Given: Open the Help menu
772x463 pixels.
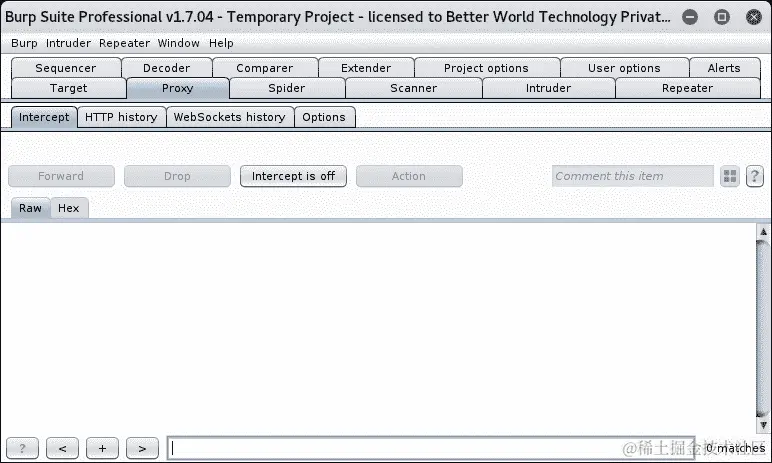Looking at the screenshot, I should click(x=221, y=43).
